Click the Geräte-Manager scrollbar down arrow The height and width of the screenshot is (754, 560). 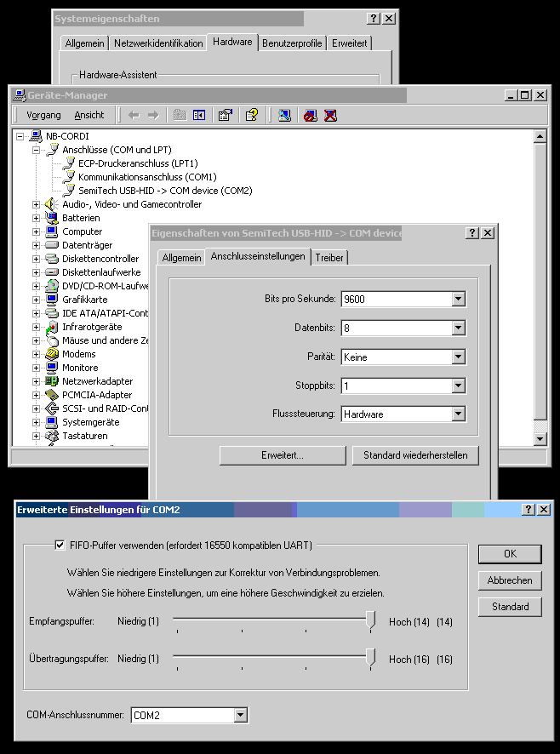click(540, 438)
